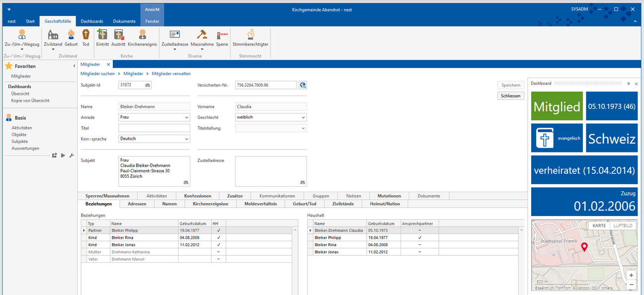Image resolution: width=644 pixels, height=295 pixels.
Task: Click the Titel input field
Action: (x=155, y=128)
